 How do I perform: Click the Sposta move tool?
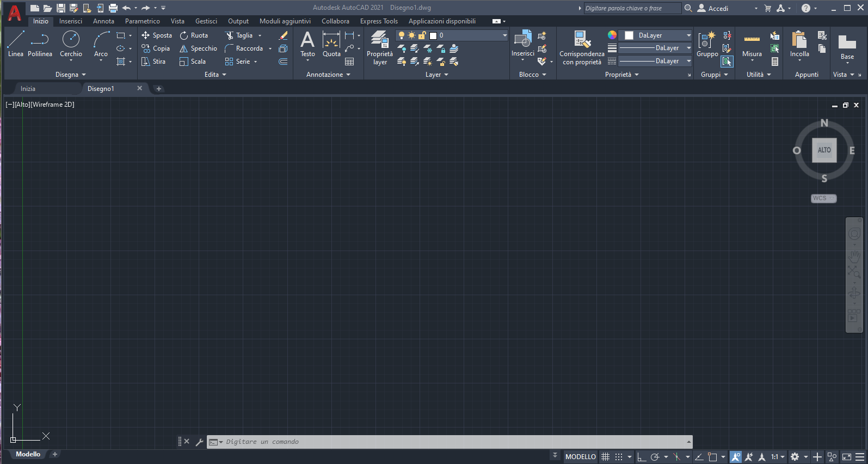(157, 35)
